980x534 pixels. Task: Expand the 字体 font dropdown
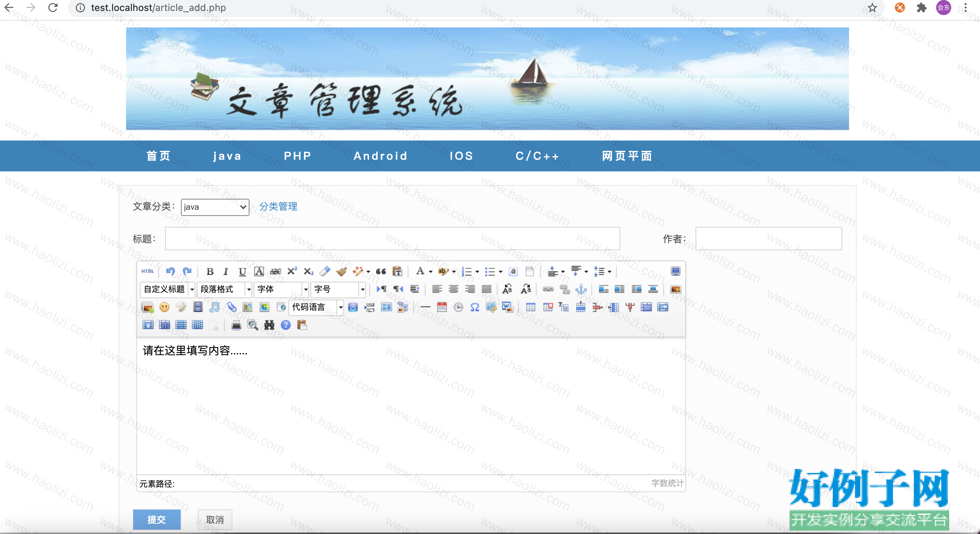306,290
